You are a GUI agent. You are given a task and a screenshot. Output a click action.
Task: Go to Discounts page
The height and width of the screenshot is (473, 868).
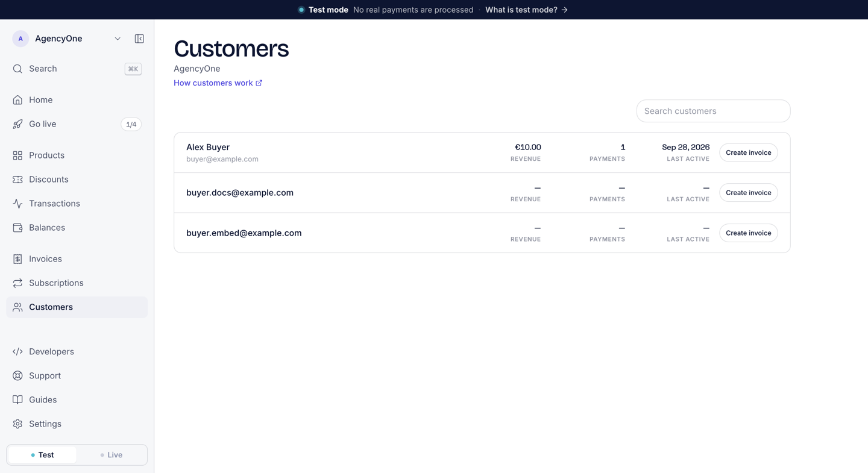[x=77, y=180]
